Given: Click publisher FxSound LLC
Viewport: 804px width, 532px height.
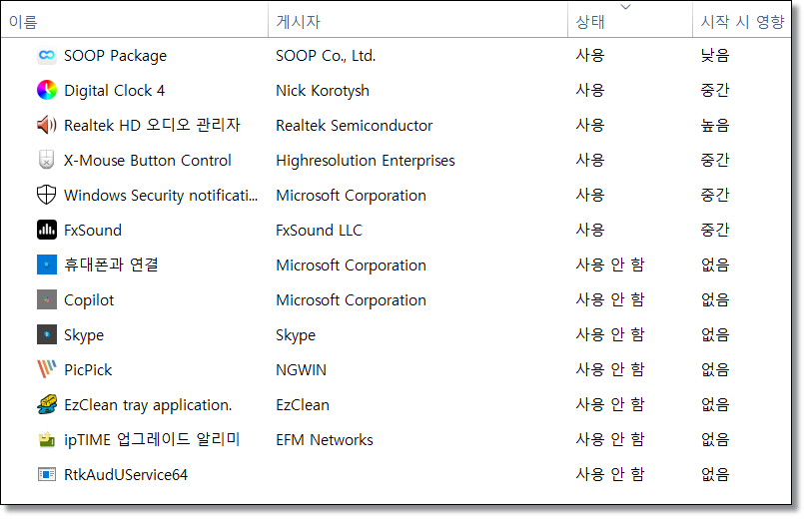Looking at the screenshot, I should click(x=319, y=230).
